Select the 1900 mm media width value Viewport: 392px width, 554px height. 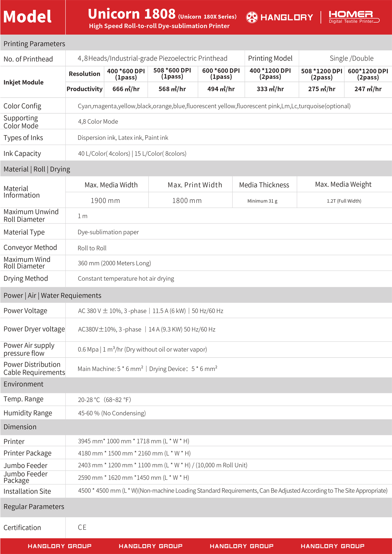pos(105,200)
